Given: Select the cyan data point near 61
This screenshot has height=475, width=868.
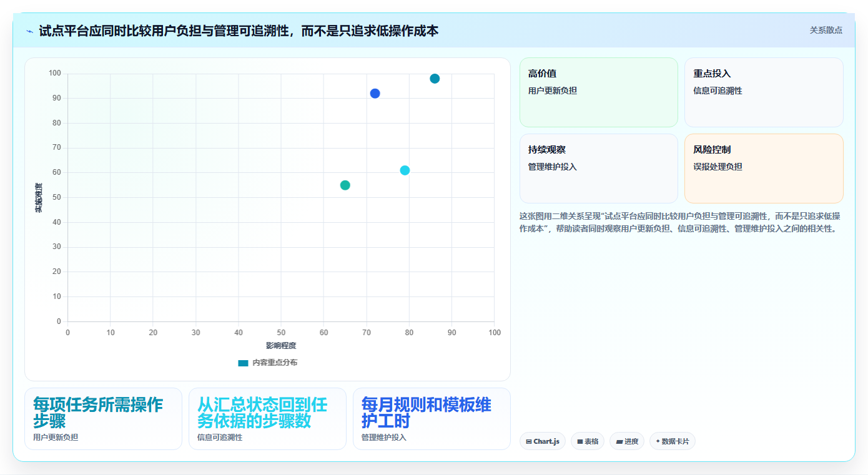Looking at the screenshot, I should pos(405,170).
